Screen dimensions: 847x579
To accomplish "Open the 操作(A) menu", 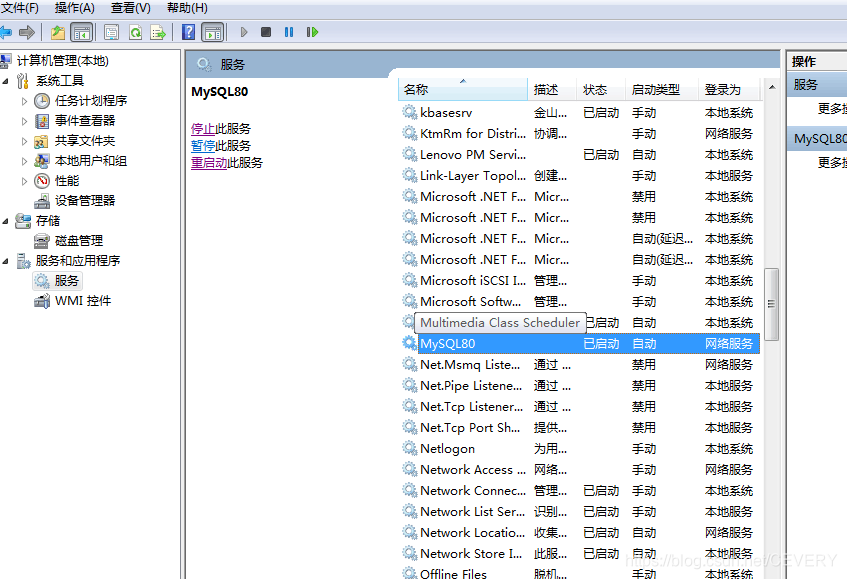I will point(75,8).
